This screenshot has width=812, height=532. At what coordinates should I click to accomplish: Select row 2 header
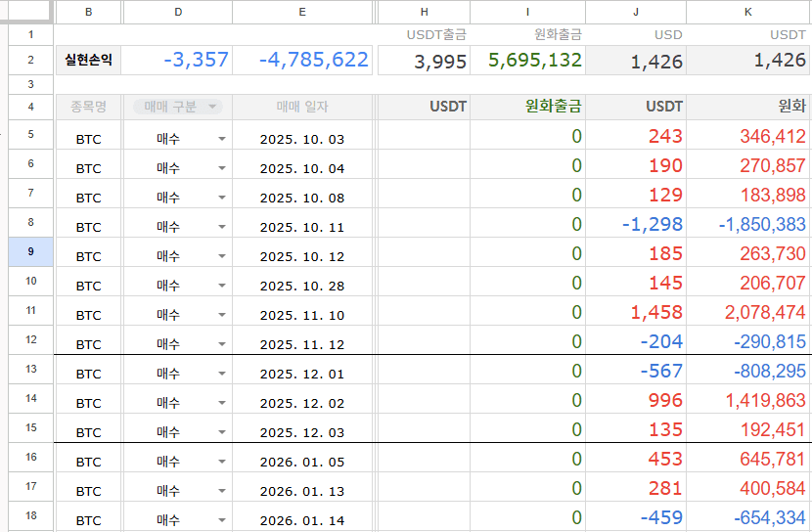30,60
